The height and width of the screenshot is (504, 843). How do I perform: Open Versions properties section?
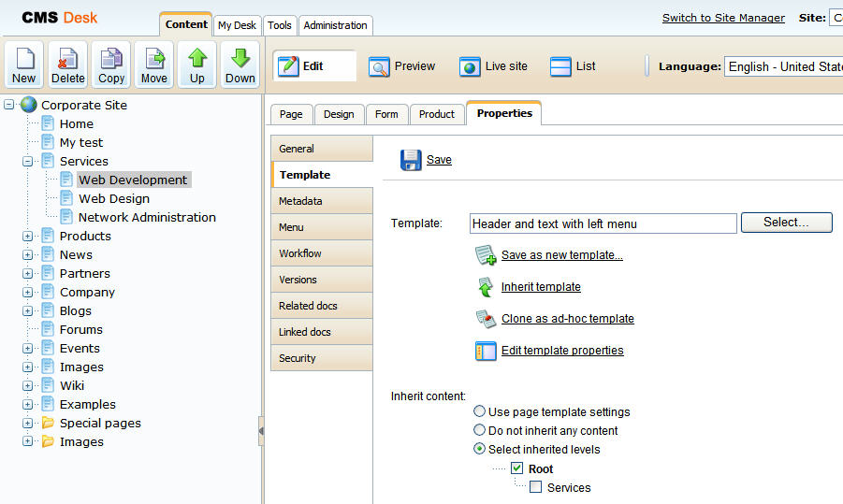[x=322, y=280]
